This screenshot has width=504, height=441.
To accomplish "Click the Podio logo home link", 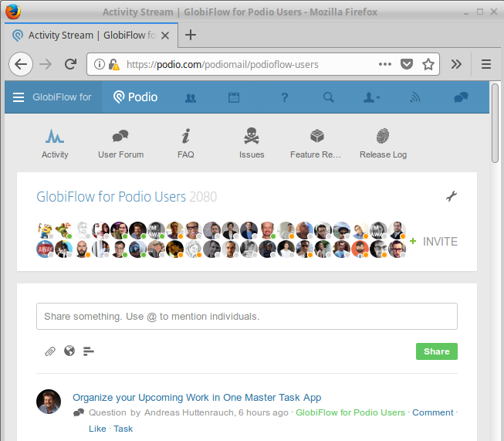I will [x=135, y=97].
